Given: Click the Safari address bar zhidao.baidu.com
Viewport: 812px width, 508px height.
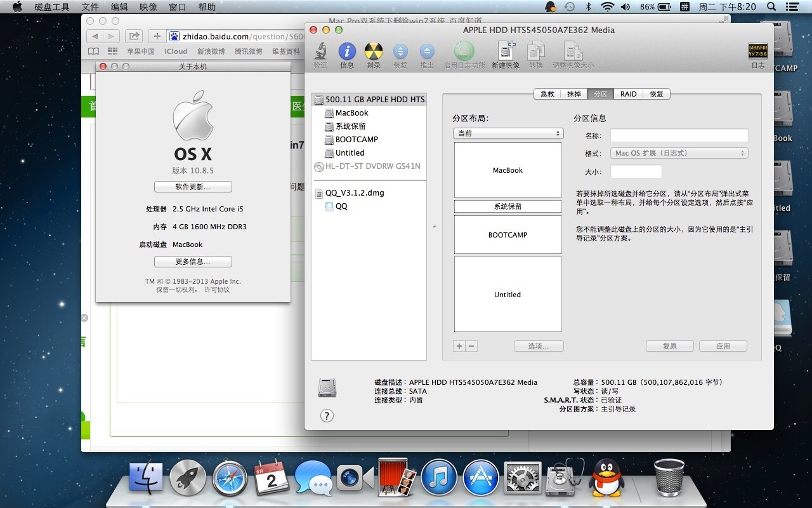Looking at the screenshot, I should pyautogui.click(x=237, y=36).
